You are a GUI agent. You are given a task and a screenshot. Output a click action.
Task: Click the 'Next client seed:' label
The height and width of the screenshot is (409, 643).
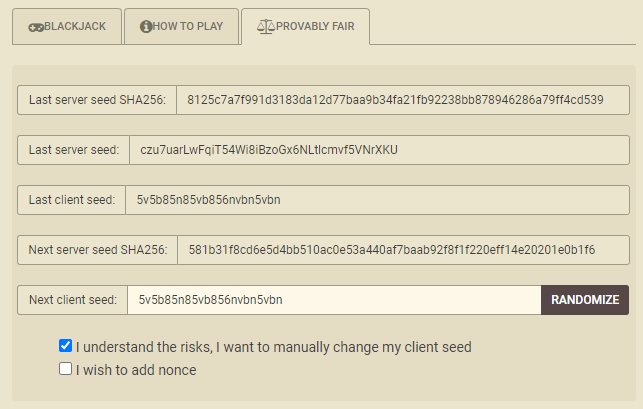tap(72, 300)
